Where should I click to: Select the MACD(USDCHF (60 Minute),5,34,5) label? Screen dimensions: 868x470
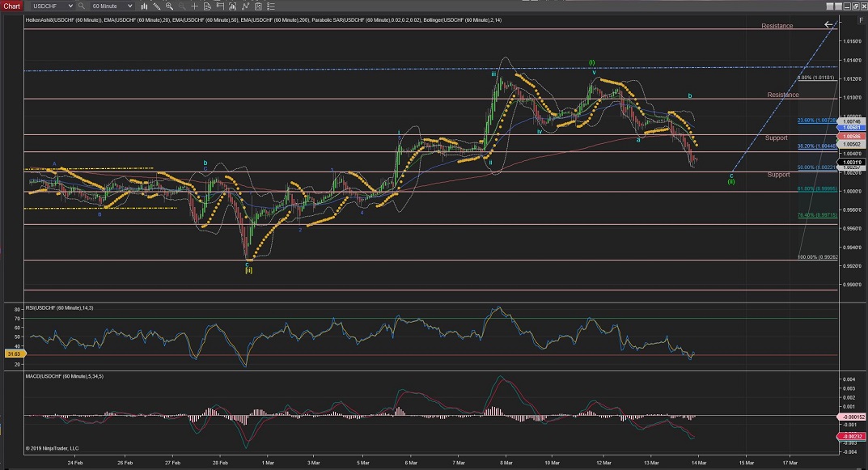tap(64, 376)
